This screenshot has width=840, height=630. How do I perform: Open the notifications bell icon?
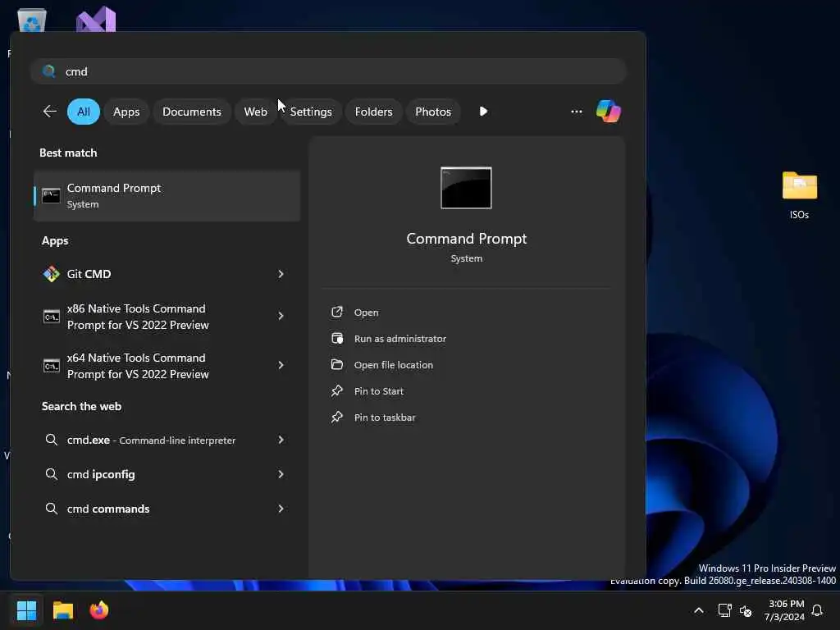click(817, 610)
